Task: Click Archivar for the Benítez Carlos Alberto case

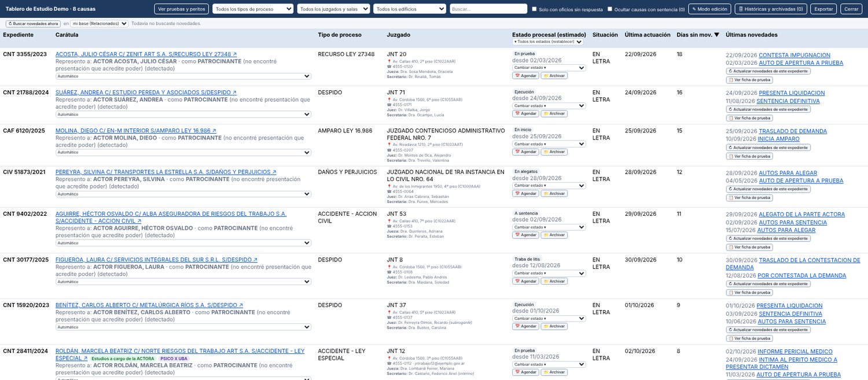Action: tap(554, 326)
